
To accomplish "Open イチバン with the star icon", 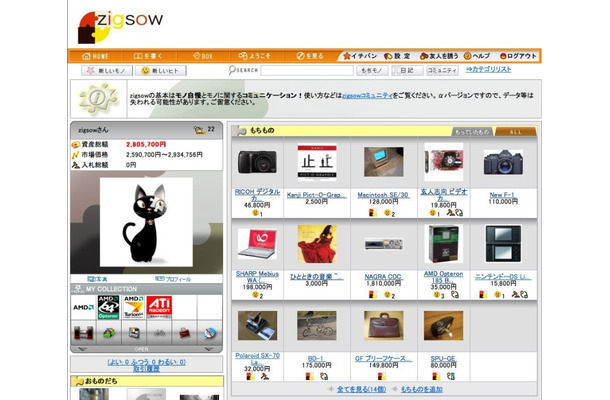I will 360,56.
